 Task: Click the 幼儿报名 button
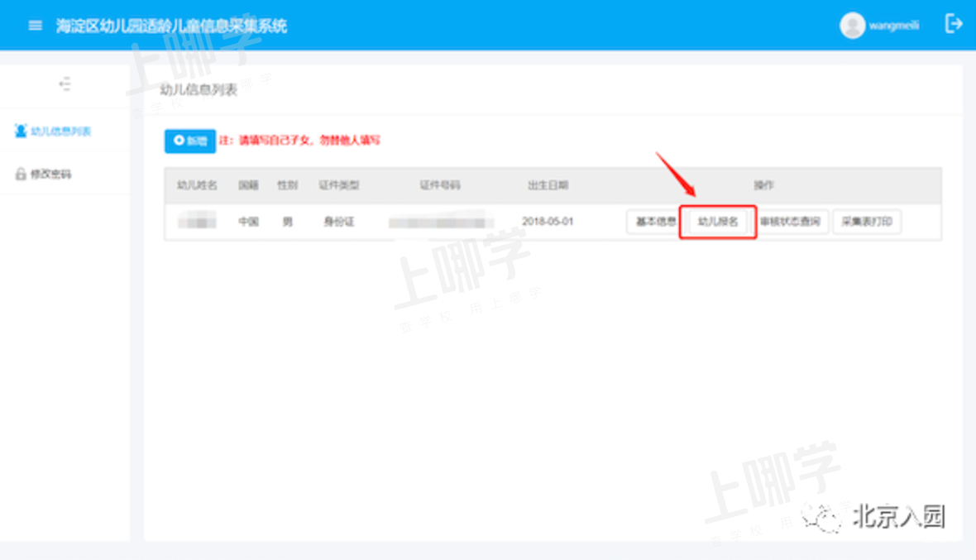(717, 222)
